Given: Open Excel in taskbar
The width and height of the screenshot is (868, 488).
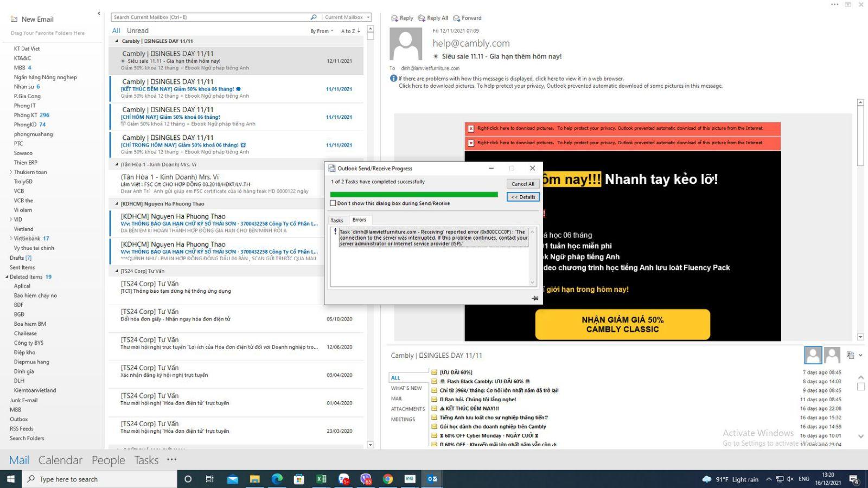Looking at the screenshot, I should point(321,479).
